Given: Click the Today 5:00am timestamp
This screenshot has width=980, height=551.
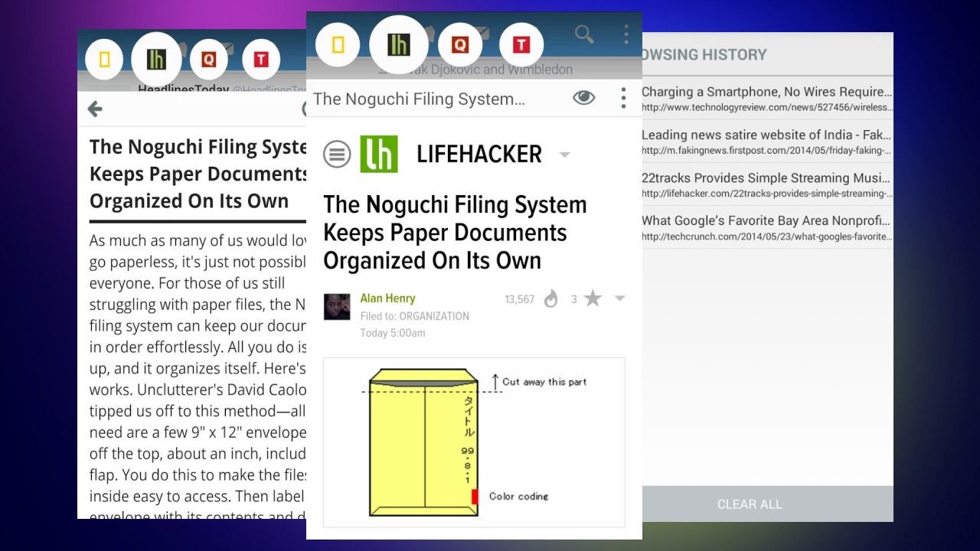Looking at the screenshot, I should [393, 333].
